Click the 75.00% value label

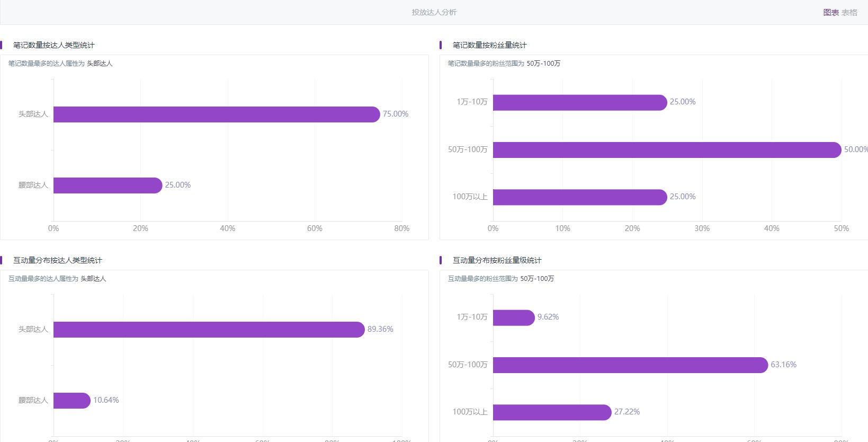[395, 114]
